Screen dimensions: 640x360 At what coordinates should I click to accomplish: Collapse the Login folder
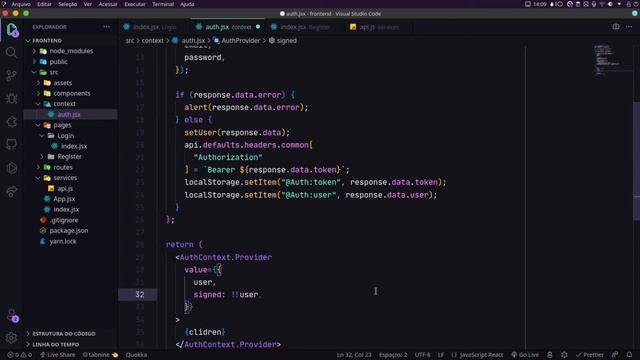click(x=71, y=136)
